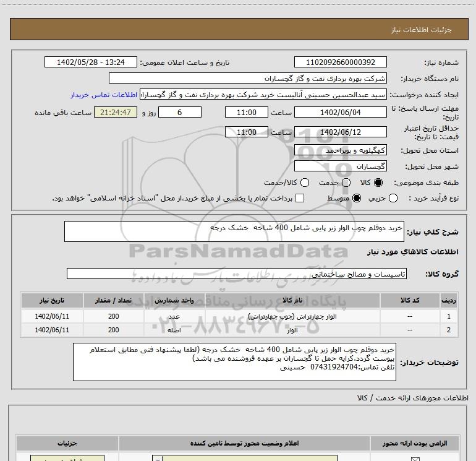Select the row 2 item name الوار
Screen dimensions: 476x461
click(292, 330)
